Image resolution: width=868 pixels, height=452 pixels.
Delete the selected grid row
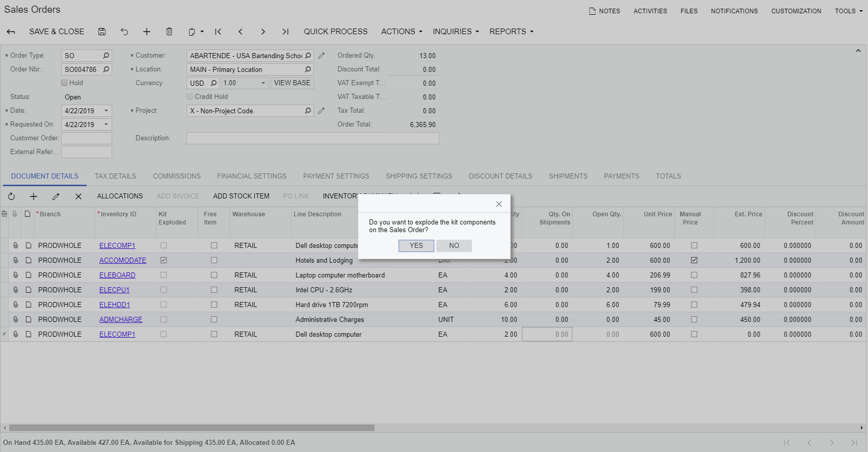[78, 196]
